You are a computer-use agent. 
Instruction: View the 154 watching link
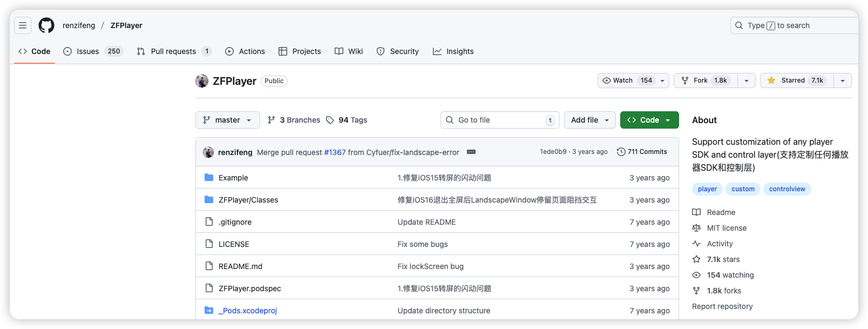723,275
